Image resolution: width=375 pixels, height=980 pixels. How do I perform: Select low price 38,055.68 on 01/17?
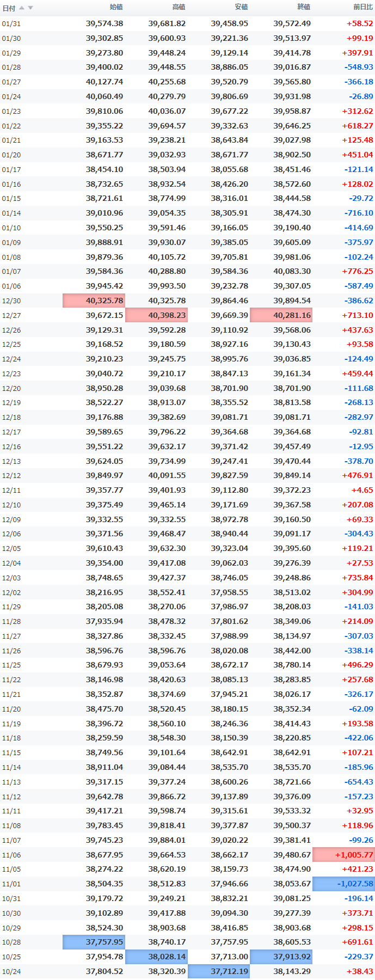click(230, 170)
